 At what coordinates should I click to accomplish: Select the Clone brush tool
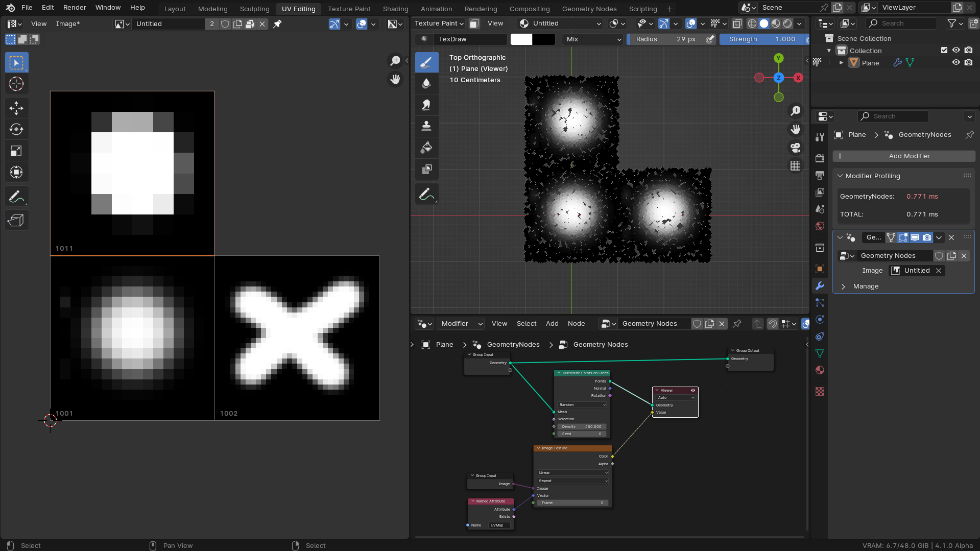pyautogui.click(x=426, y=127)
